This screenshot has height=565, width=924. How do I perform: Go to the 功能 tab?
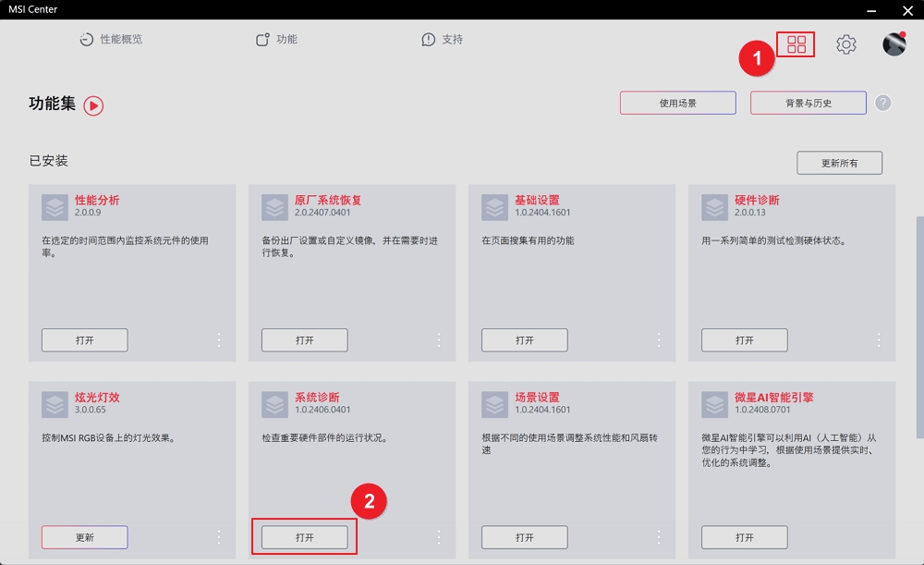(276, 40)
